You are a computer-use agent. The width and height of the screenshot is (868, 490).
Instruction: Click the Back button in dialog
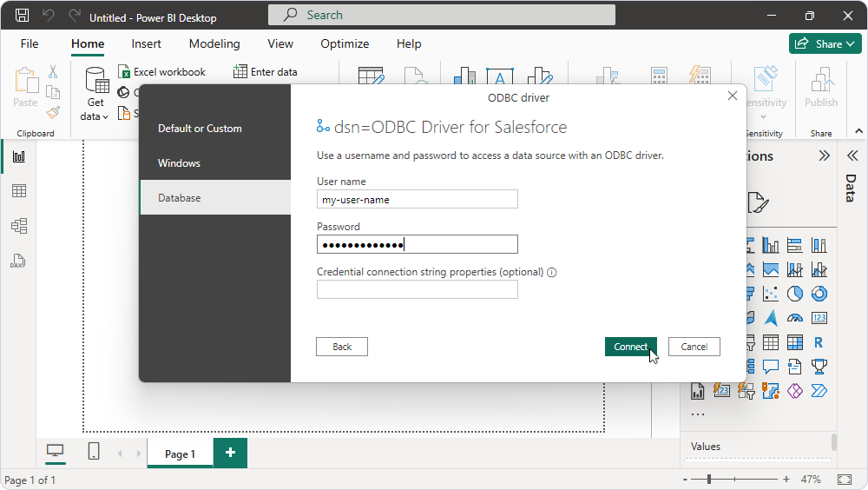(342, 347)
